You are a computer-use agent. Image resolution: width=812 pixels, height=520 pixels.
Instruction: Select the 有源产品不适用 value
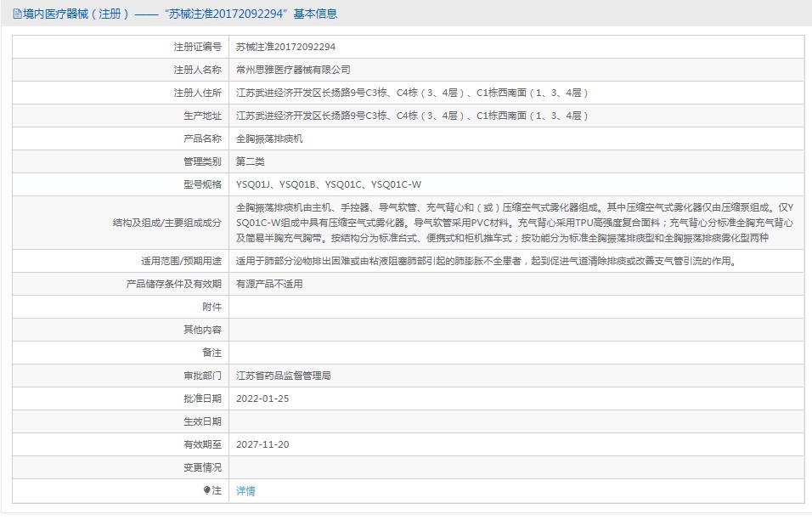tap(269, 284)
